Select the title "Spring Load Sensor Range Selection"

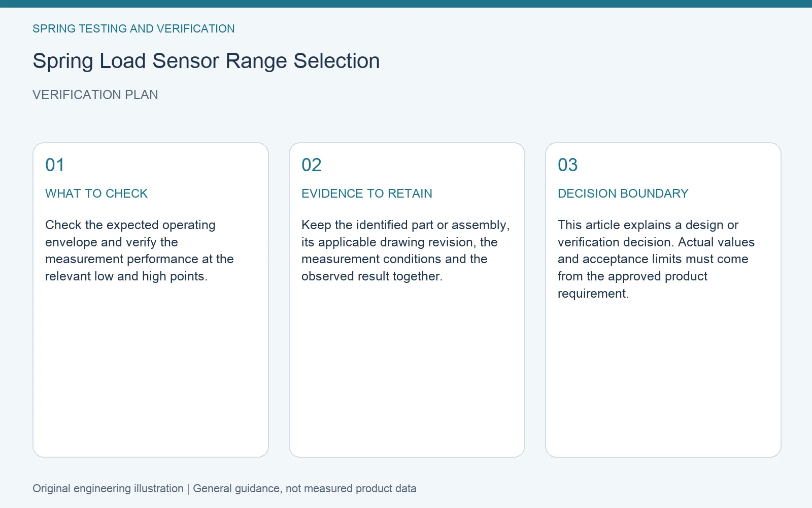(206, 61)
